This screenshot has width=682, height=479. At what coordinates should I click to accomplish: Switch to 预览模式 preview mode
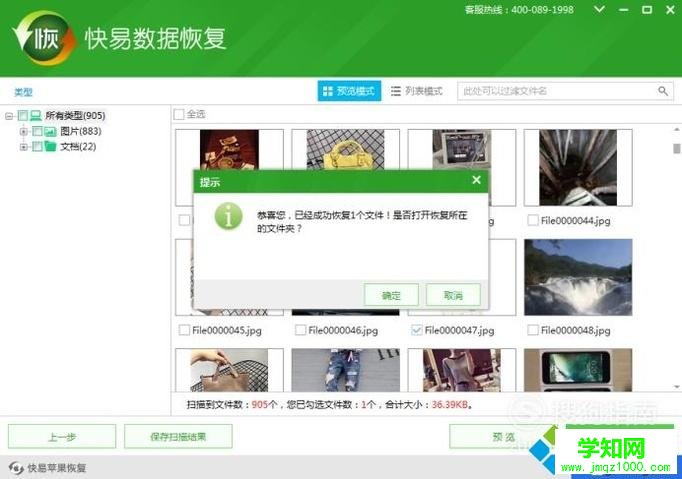349,91
